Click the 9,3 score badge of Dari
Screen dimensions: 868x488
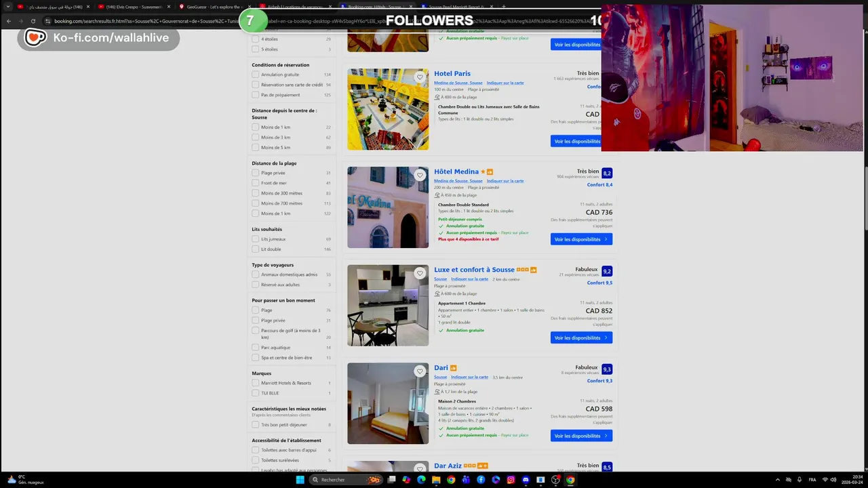607,369
